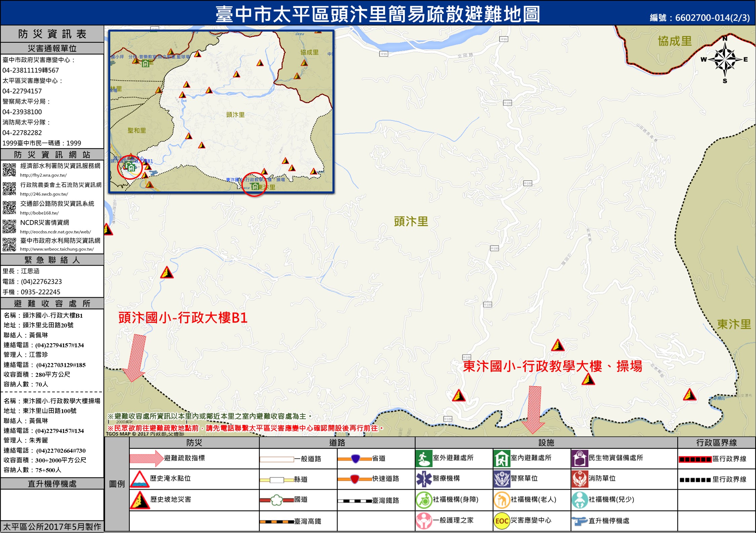Click the inset overview map thumbnail
The image size is (756, 533).
(x=221, y=112)
